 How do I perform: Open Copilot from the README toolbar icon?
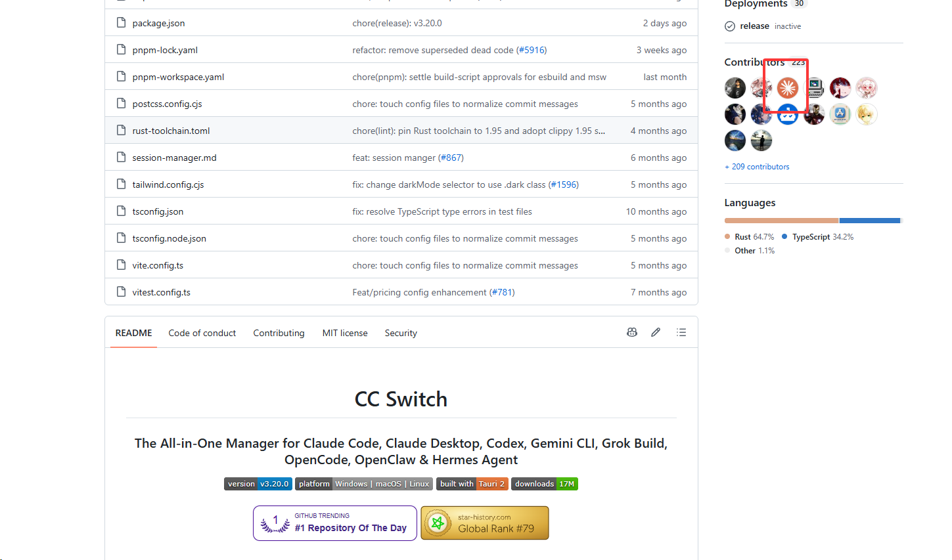point(632,333)
